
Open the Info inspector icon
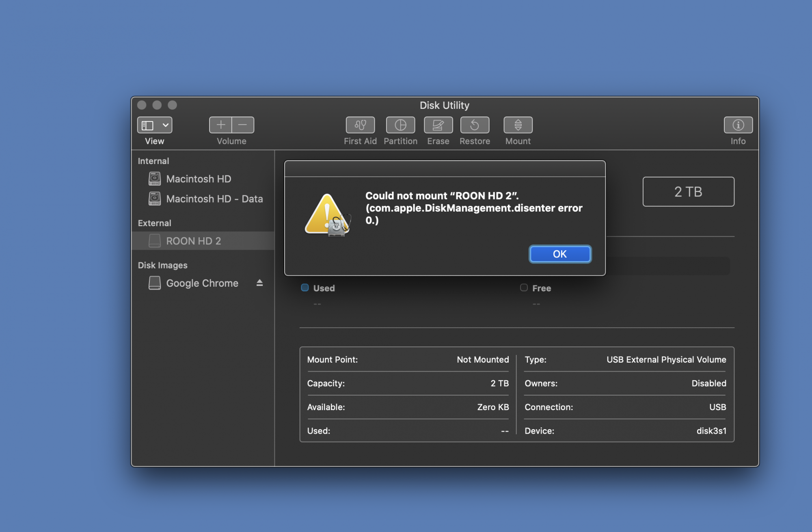[738, 125]
